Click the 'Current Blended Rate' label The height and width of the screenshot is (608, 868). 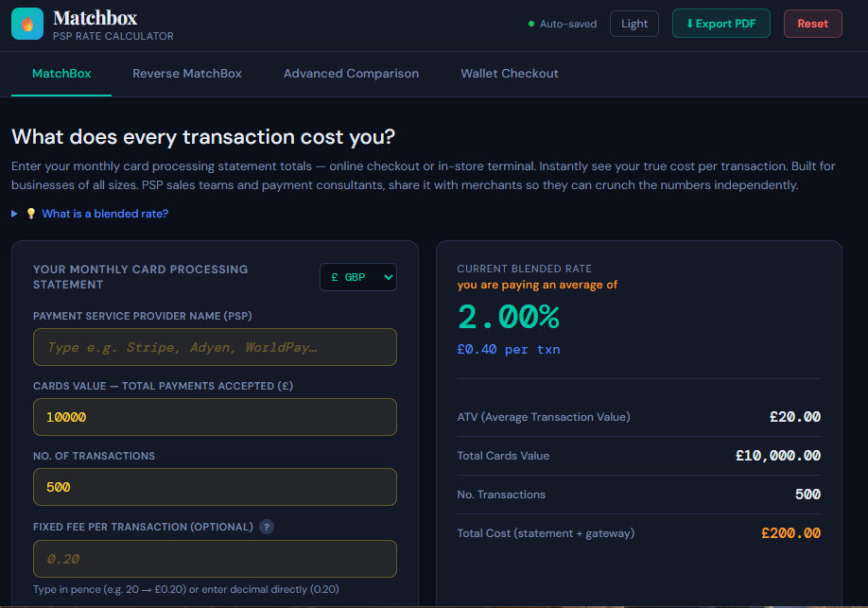(524, 269)
